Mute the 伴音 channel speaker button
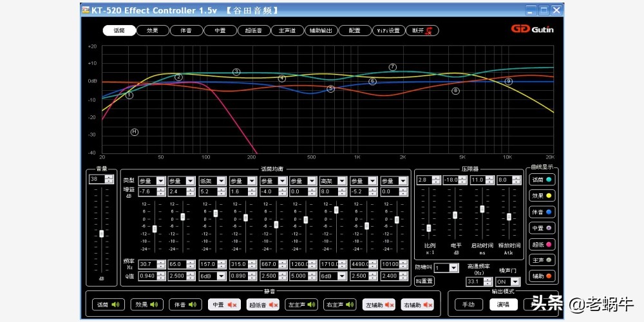This screenshot has height=322, width=644. [x=185, y=305]
